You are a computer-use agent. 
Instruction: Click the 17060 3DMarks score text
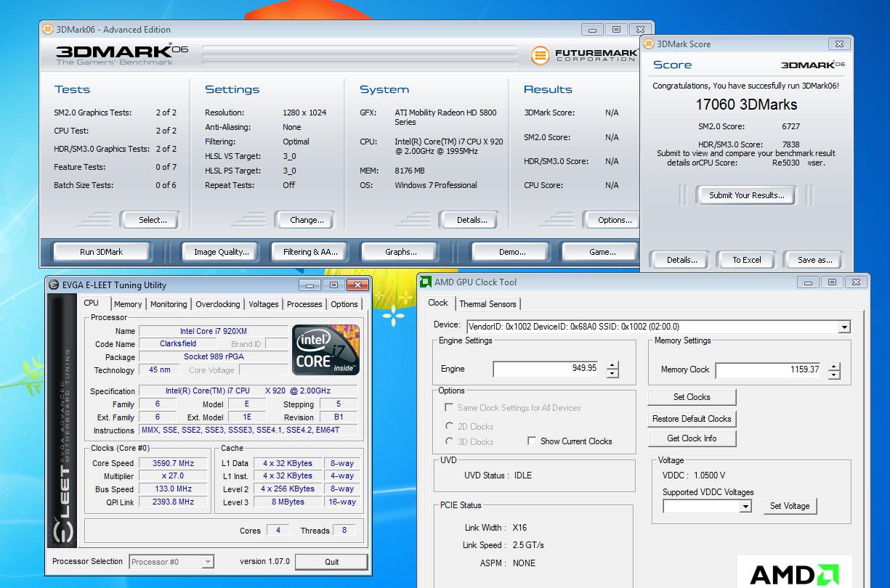(x=746, y=105)
